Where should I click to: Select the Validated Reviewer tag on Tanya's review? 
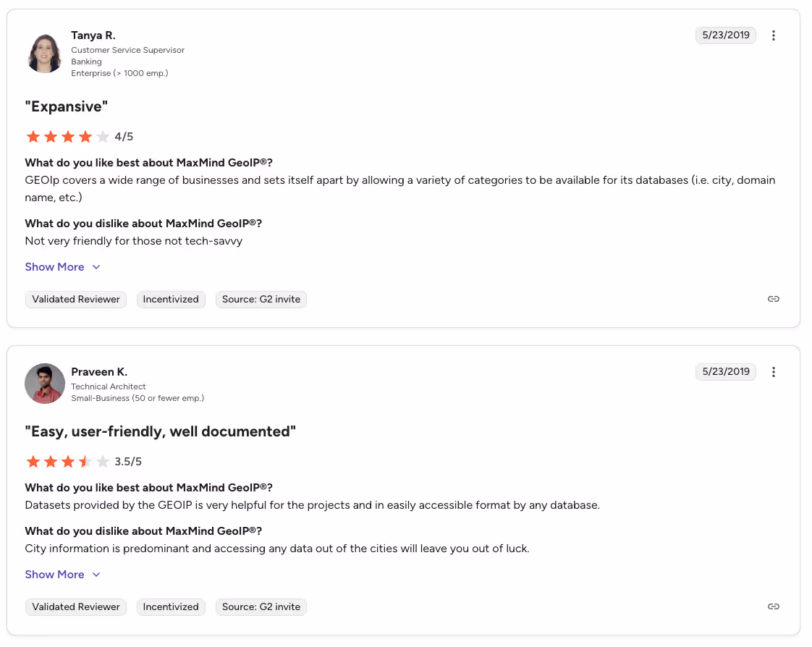coord(75,299)
